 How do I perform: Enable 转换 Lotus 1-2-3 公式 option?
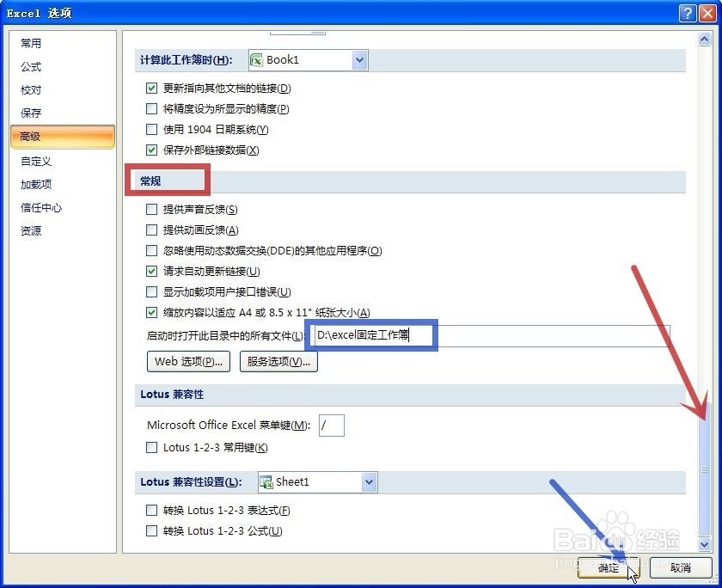tap(151, 530)
